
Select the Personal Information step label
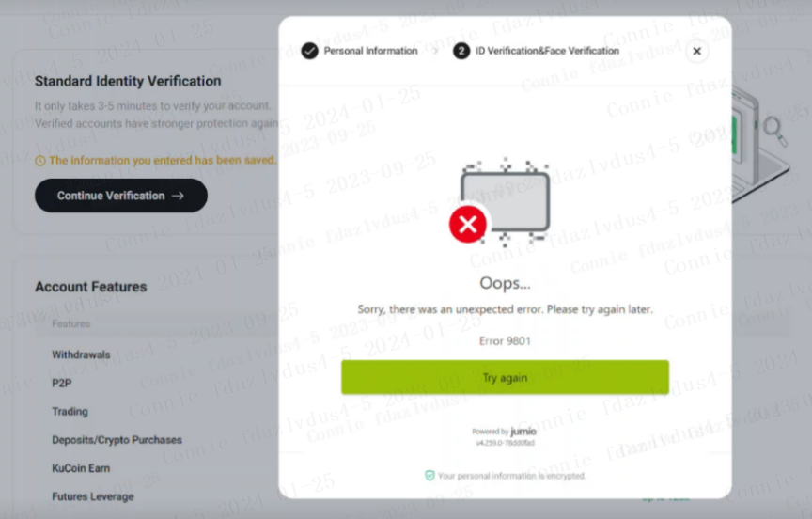coord(370,51)
